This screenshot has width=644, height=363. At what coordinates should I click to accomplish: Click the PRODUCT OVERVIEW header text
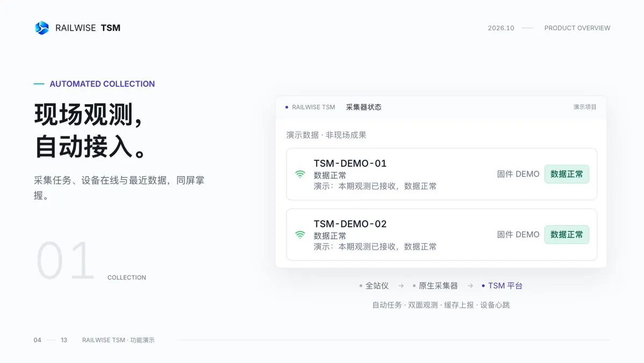[x=577, y=28]
